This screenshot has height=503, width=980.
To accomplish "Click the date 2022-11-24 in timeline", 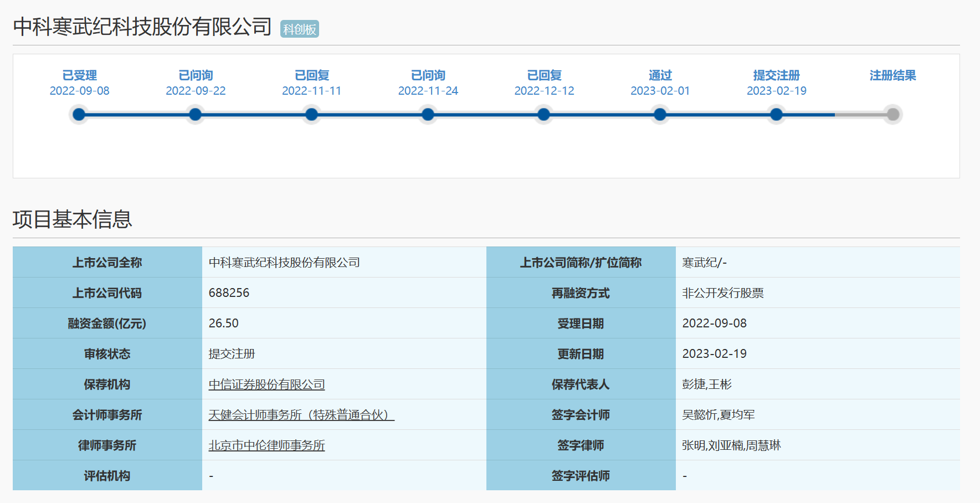I will 428,91.
